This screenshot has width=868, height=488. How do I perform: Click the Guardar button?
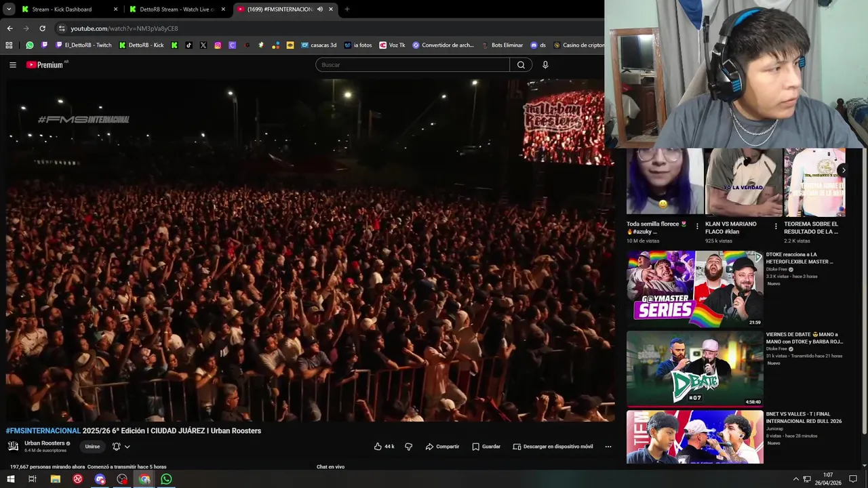click(x=486, y=447)
